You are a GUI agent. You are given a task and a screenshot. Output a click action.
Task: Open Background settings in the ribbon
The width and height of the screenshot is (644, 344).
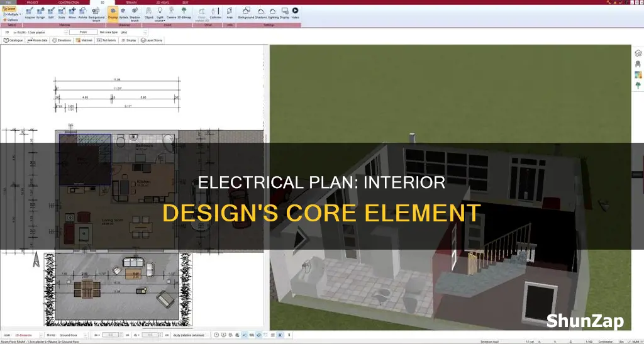247,13
